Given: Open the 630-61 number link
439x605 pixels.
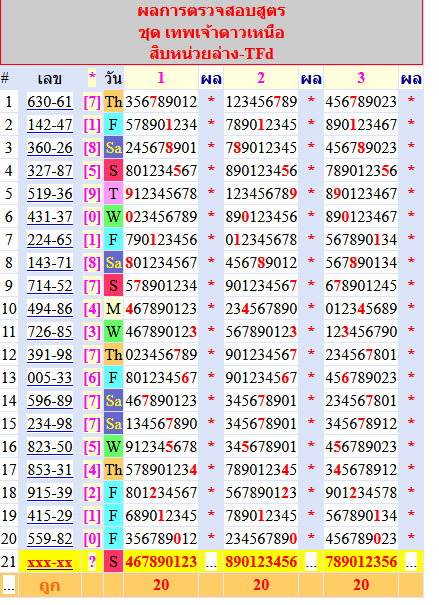Looking at the screenshot, I should click(50, 102).
